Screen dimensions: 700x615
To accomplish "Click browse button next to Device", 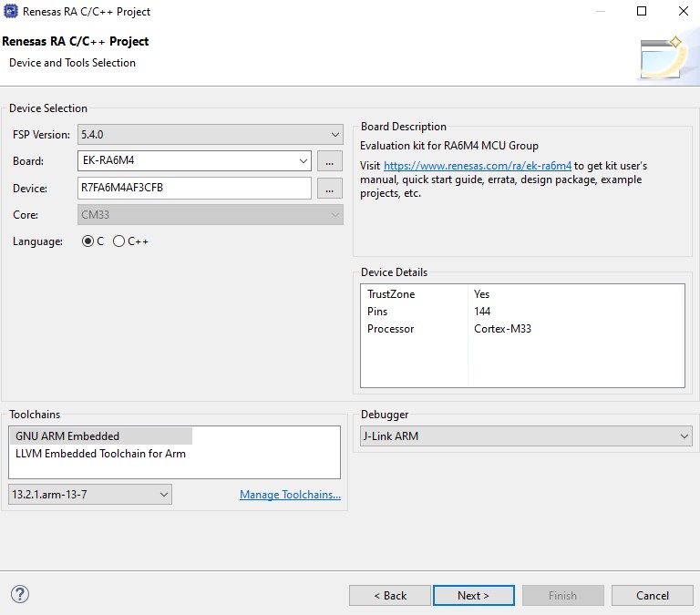I will pos(329,189).
